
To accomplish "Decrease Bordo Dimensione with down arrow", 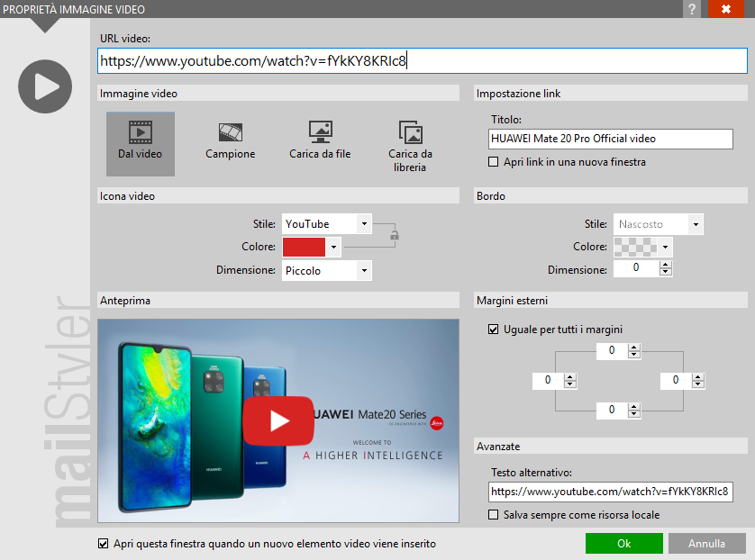I will [666, 272].
